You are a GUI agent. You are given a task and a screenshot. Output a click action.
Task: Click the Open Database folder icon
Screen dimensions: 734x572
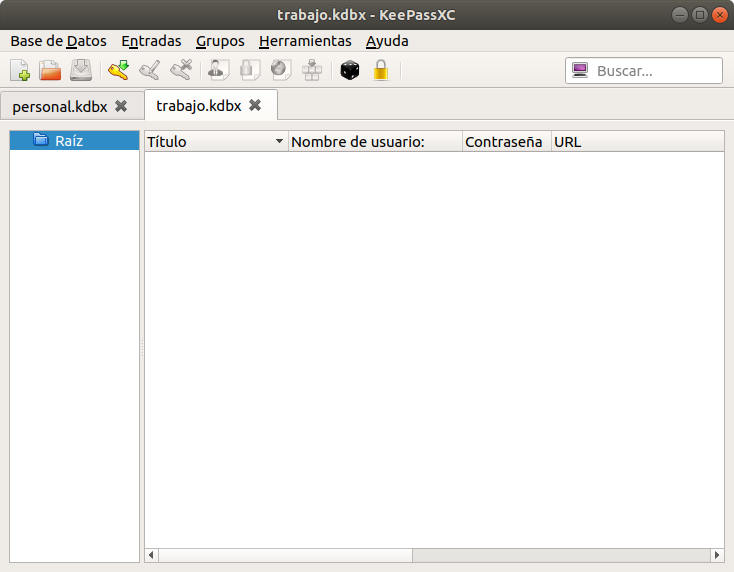[x=50, y=70]
